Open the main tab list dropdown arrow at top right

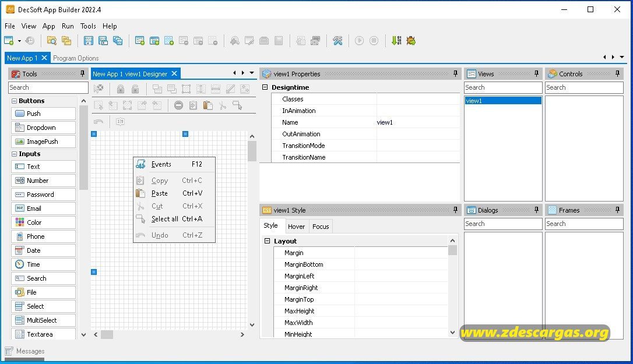[622, 57]
